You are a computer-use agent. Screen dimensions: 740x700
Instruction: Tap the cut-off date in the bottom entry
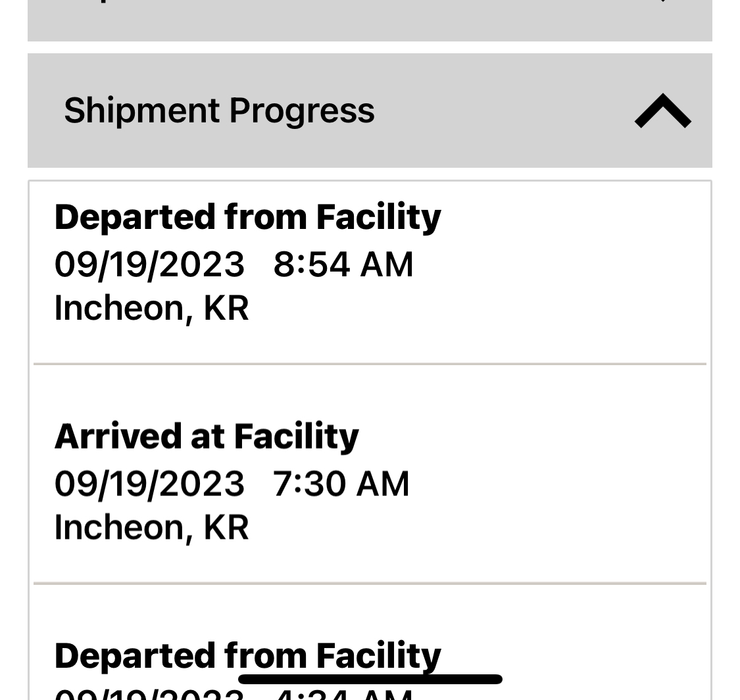point(149,695)
